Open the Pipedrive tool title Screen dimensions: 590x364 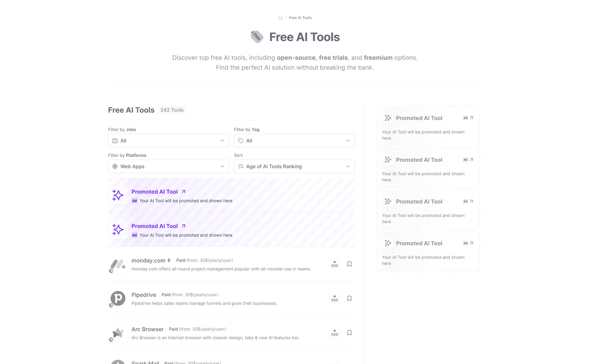tap(144, 295)
